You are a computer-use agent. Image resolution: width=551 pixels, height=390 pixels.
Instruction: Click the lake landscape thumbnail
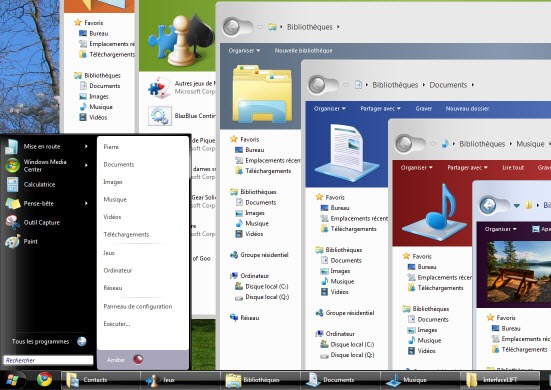pos(519,272)
